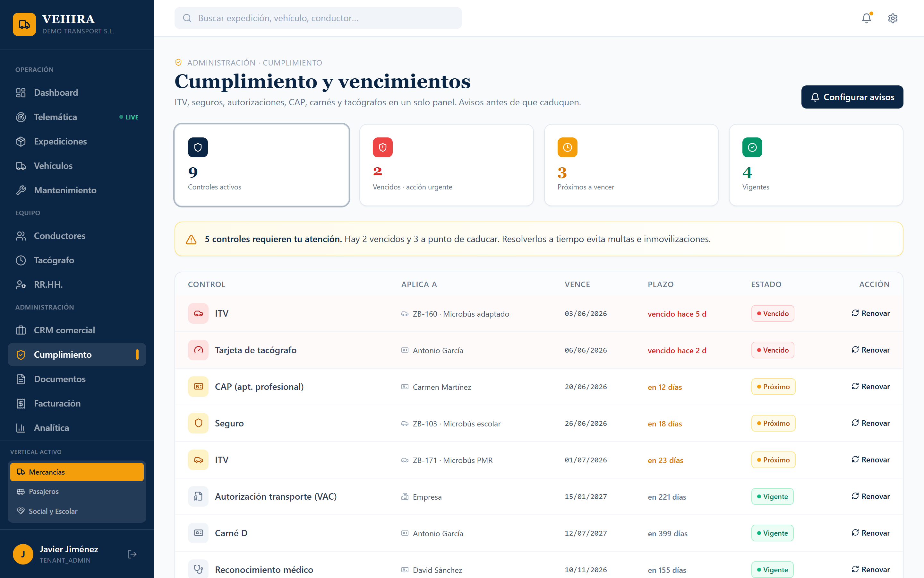Click the Mantenimiento wrench icon

point(21,190)
